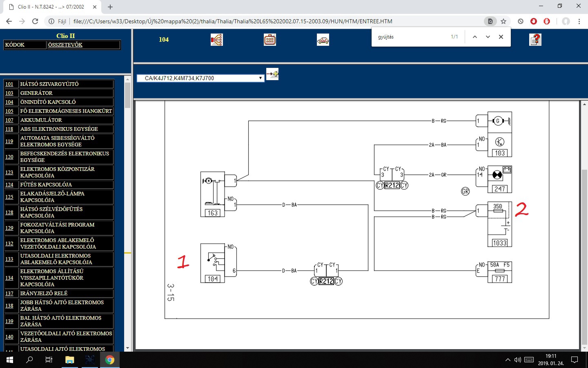Select the IRÁNYJELZŐ RELÉ row text
Screen dimensions: 588x368
pyautogui.click(x=44, y=294)
